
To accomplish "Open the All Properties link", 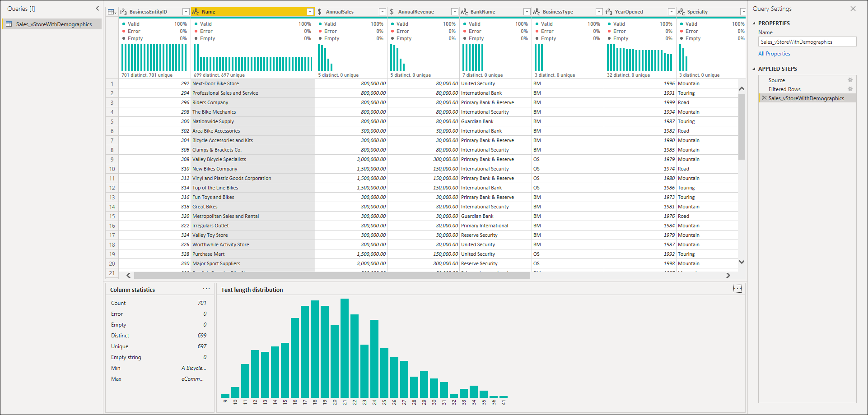I will (x=774, y=54).
